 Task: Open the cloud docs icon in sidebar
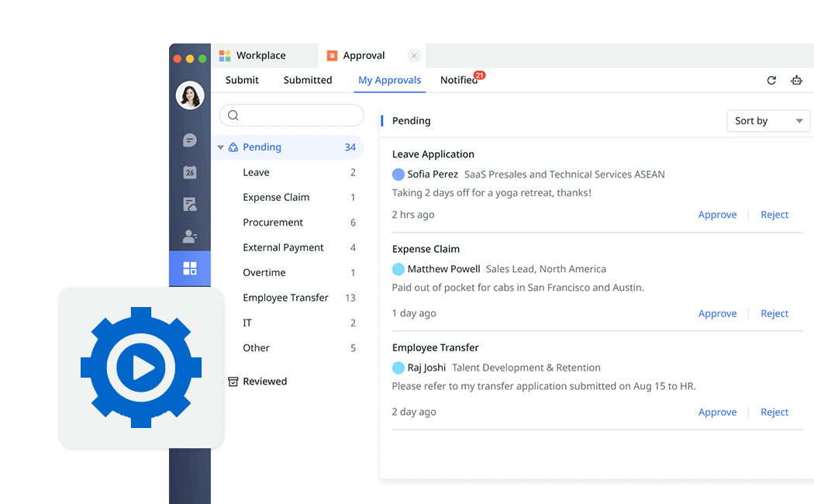pyautogui.click(x=190, y=204)
